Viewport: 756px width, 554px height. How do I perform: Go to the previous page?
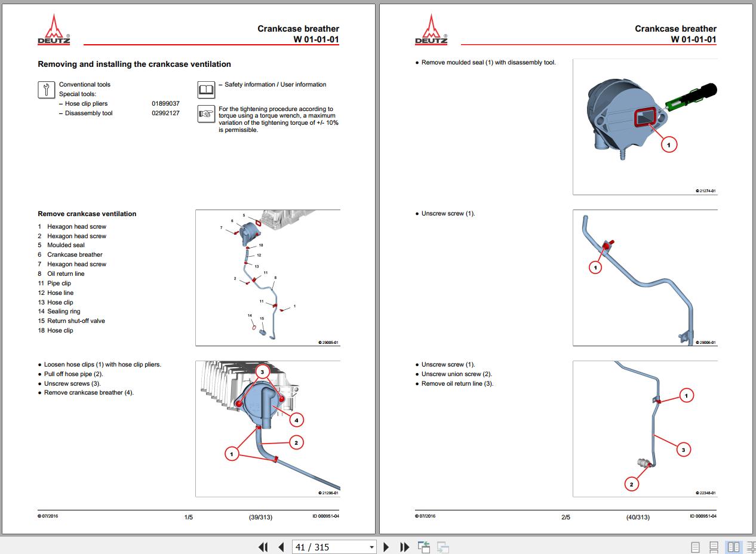point(281,547)
